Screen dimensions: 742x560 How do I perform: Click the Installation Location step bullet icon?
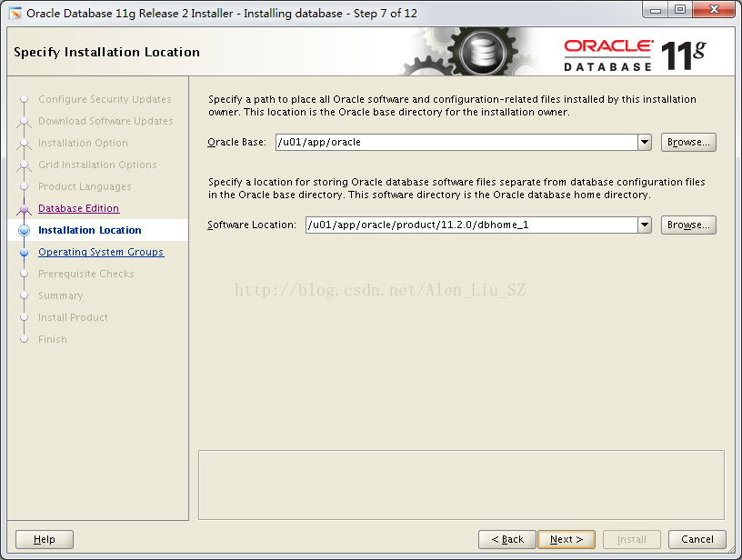[x=25, y=230]
